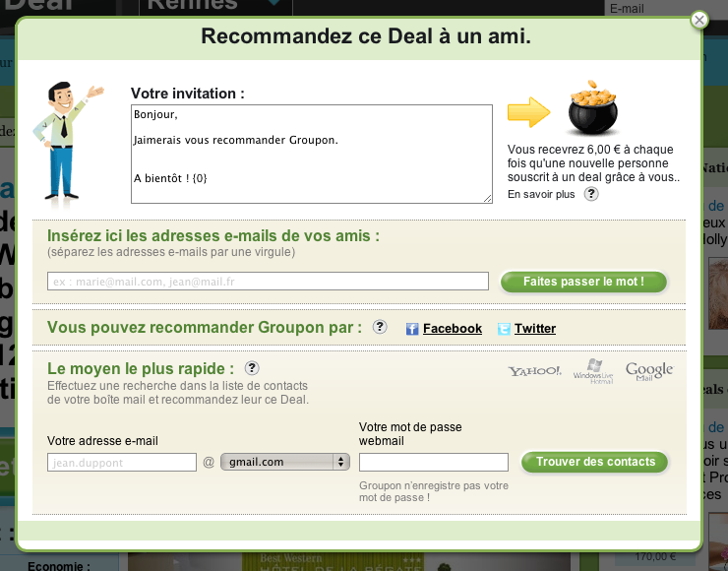The height and width of the screenshot is (571, 728).
Task: Focus the friends' e-mail addresses field
Action: point(268,282)
